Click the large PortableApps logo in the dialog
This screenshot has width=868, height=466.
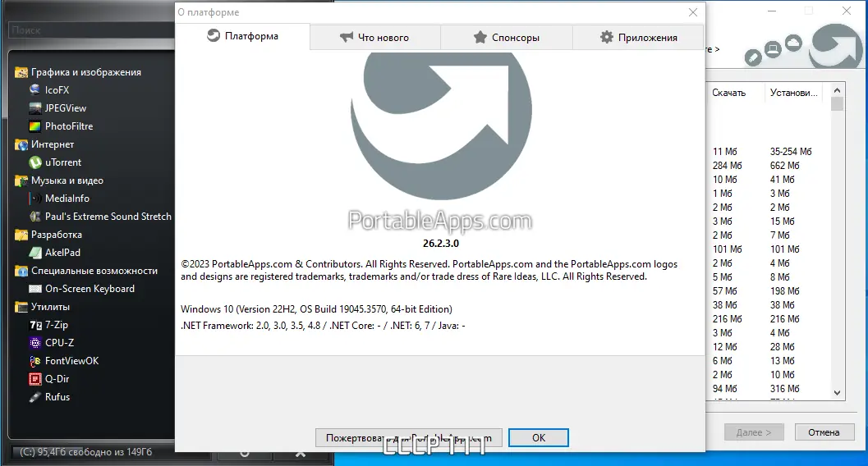click(441, 125)
